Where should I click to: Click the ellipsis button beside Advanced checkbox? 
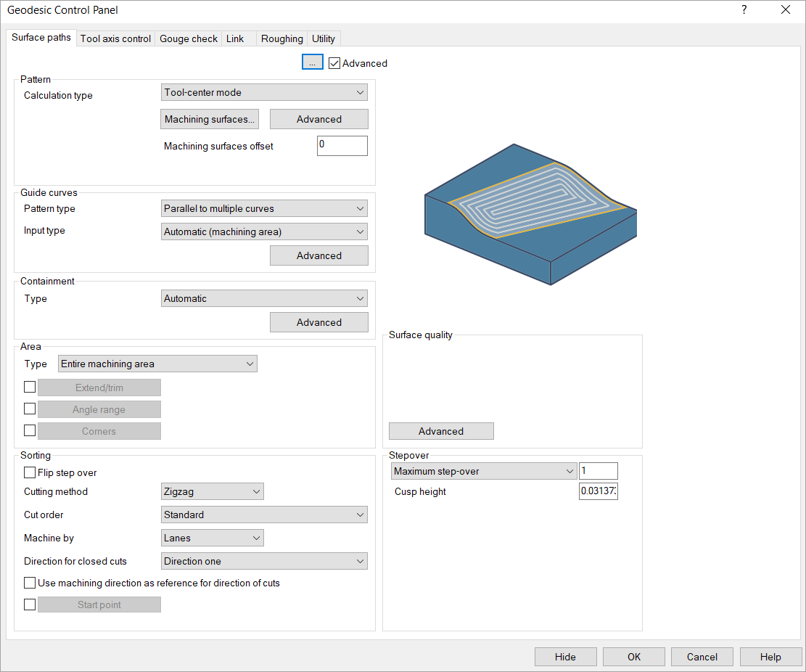[x=312, y=62]
